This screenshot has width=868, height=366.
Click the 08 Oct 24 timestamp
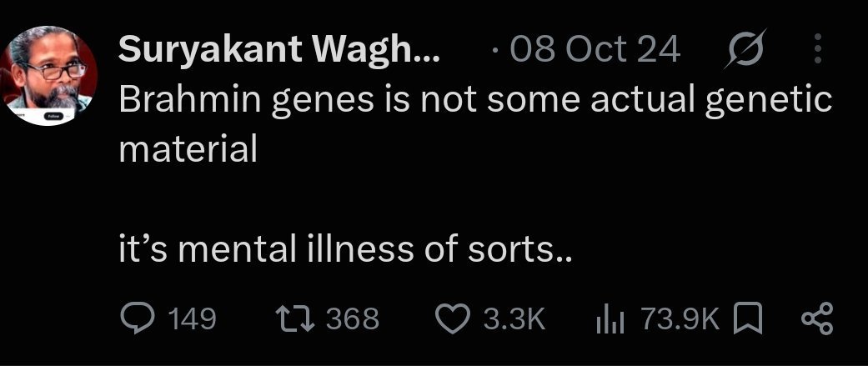pos(595,50)
